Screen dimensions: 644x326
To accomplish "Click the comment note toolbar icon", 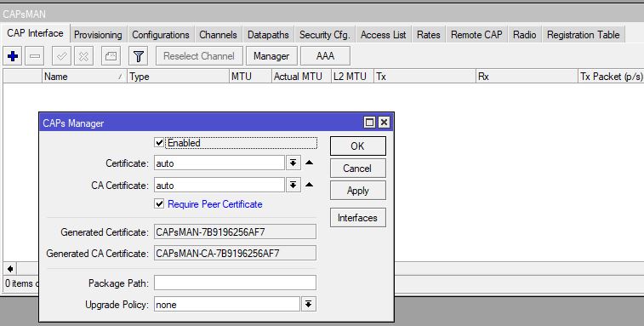I will [111, 56].
